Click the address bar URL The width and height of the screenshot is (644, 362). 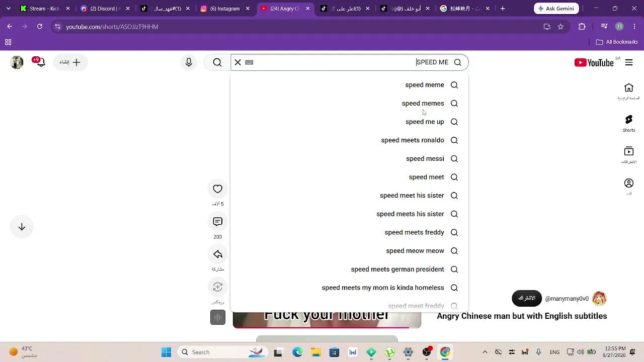pos(112,27)
